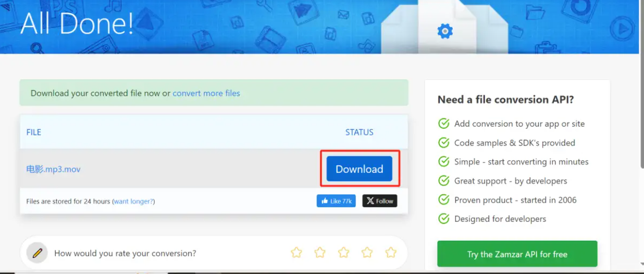Image resolution: width=644 pixels, height=274 pixels.
Task: Follow Zamzar on X
Action: point(380,201)
